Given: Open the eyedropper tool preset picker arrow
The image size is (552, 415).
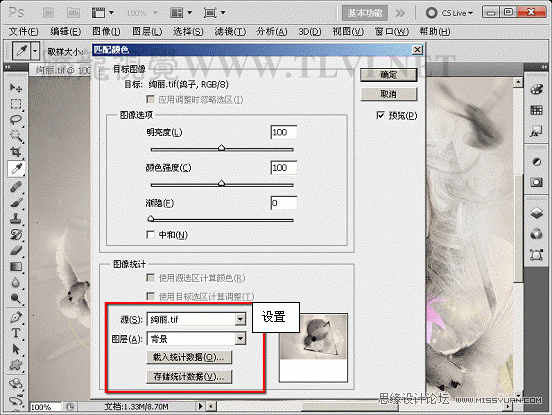Looking at the screenshot, I should coord(35,51).
